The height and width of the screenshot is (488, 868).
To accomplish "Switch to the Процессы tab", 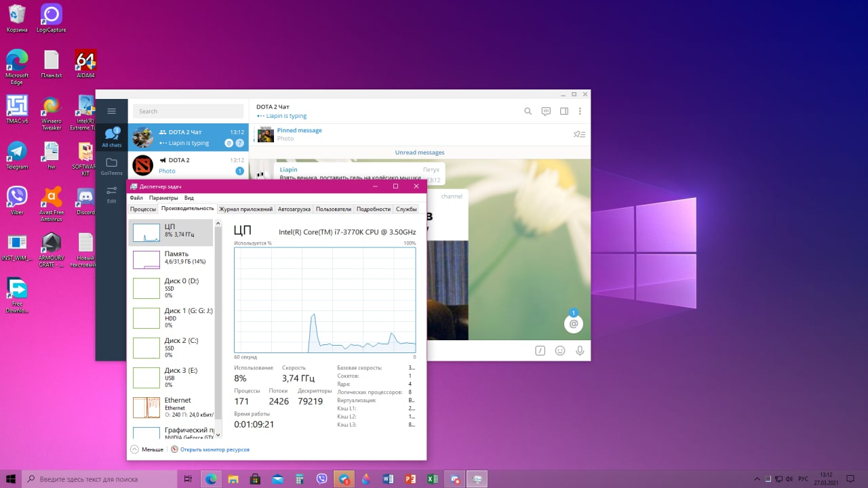I will click(143, 209).
